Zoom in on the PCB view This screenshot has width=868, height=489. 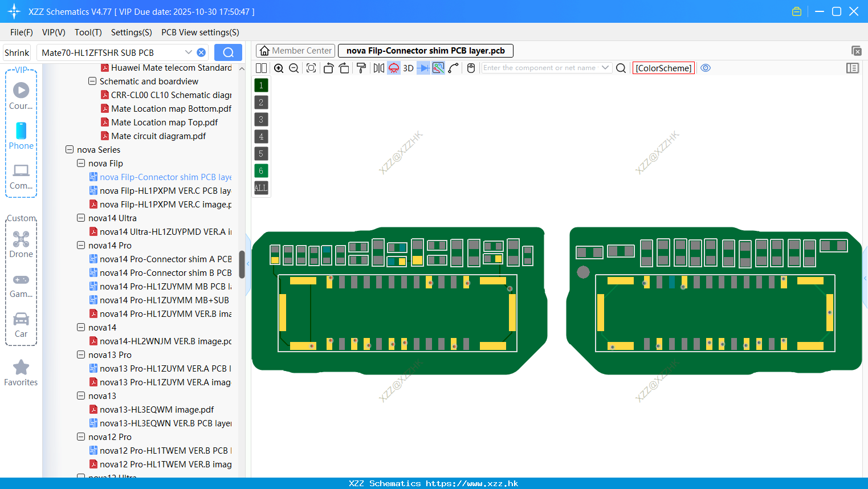[279, 68]
